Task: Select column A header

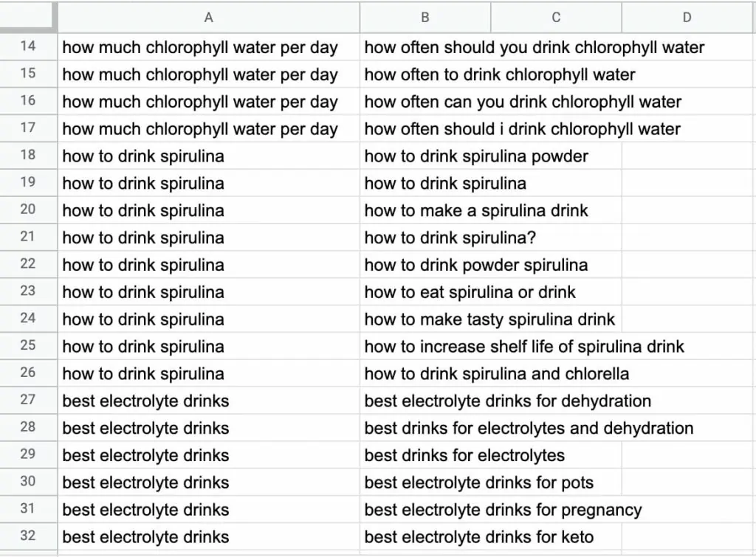Action: tap(208, 18)
